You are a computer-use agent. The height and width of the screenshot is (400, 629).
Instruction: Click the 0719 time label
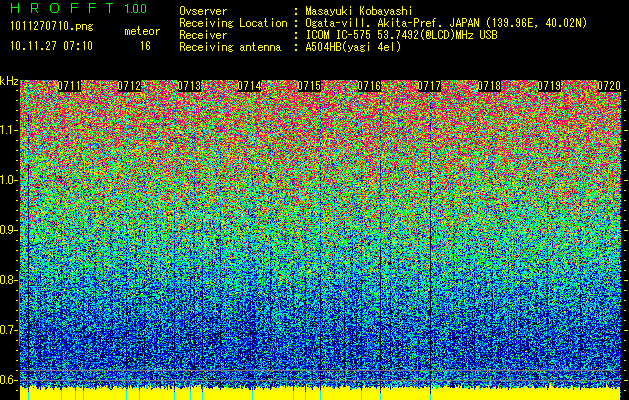[550, 87]
